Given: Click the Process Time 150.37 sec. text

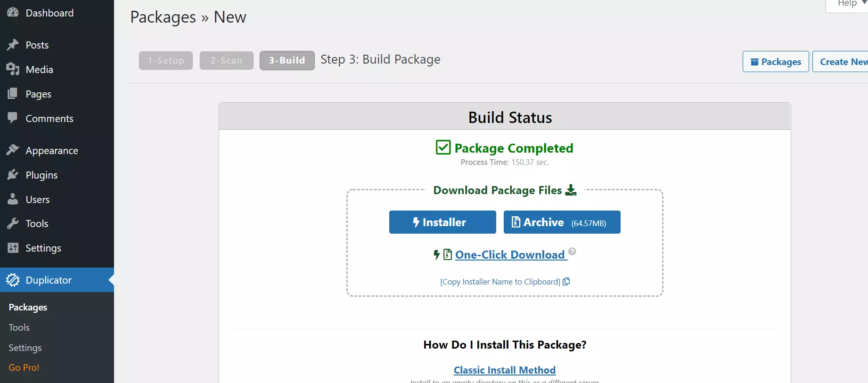Looking at the screenshot, I should (x=505, y=162).
